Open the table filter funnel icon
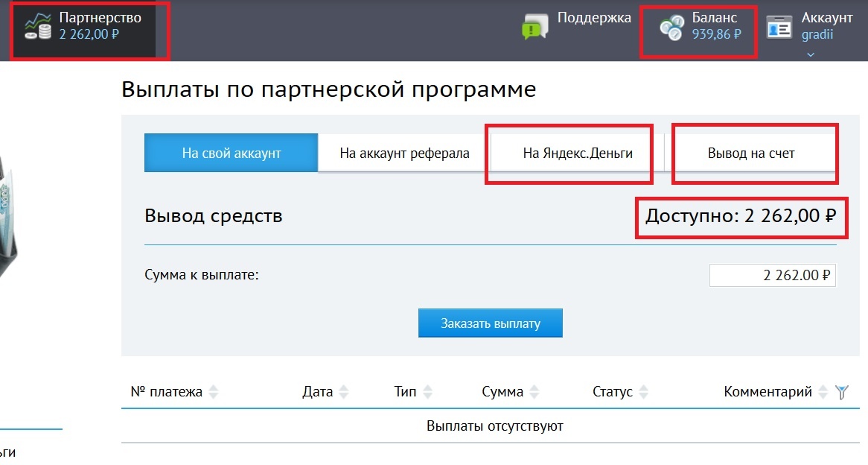 coord(841,393)
